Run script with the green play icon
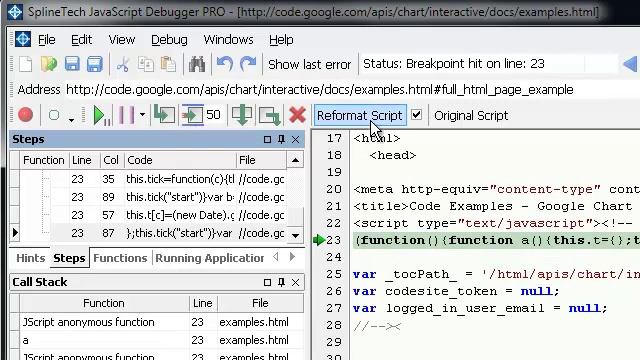This screenshot has height=360, width=640. coord(100,116)
